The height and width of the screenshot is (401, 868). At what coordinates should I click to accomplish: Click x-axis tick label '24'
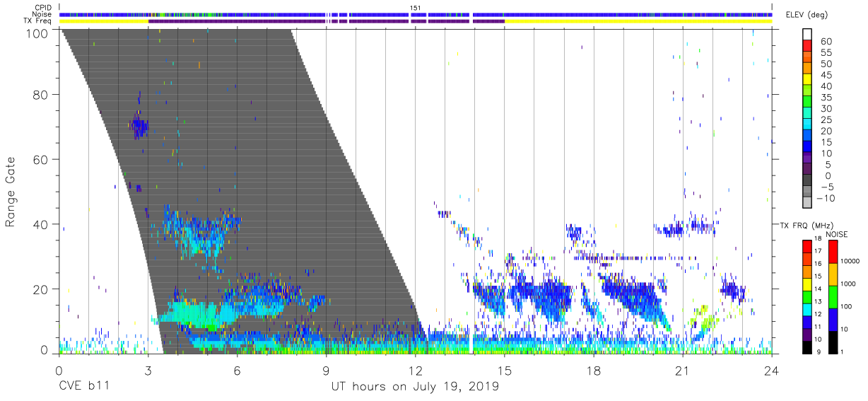772,371
